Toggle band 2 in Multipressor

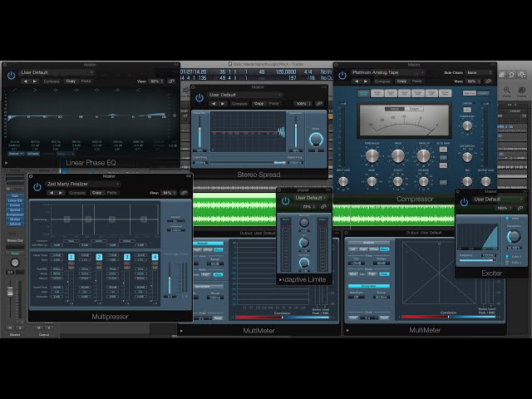[x=99, y=257]
